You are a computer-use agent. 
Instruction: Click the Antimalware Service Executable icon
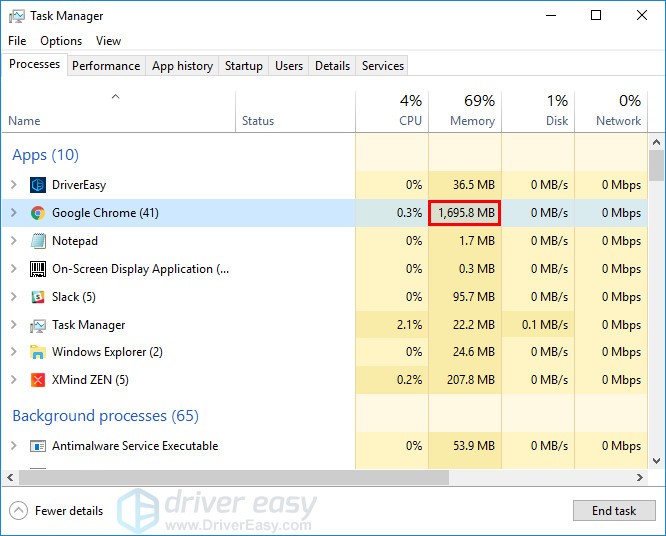tap(38, 446)
